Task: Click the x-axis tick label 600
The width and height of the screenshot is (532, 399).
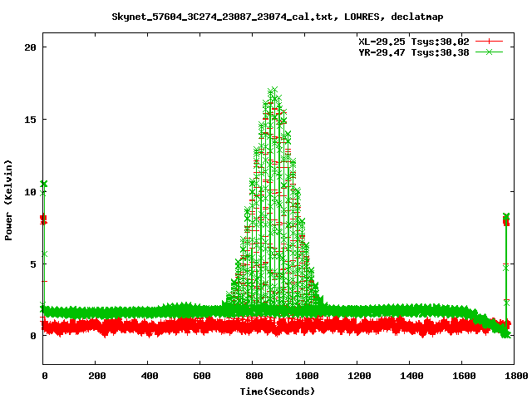Action: click(201, 376)
